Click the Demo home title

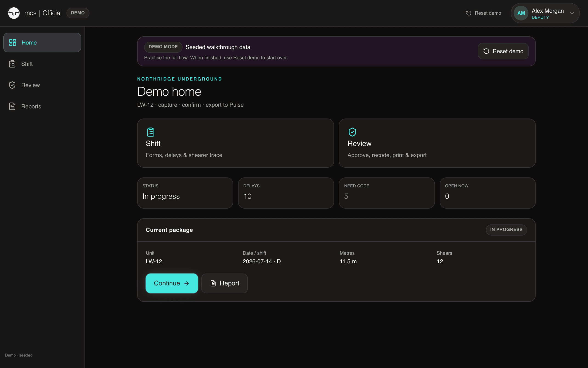coord(169,92)
